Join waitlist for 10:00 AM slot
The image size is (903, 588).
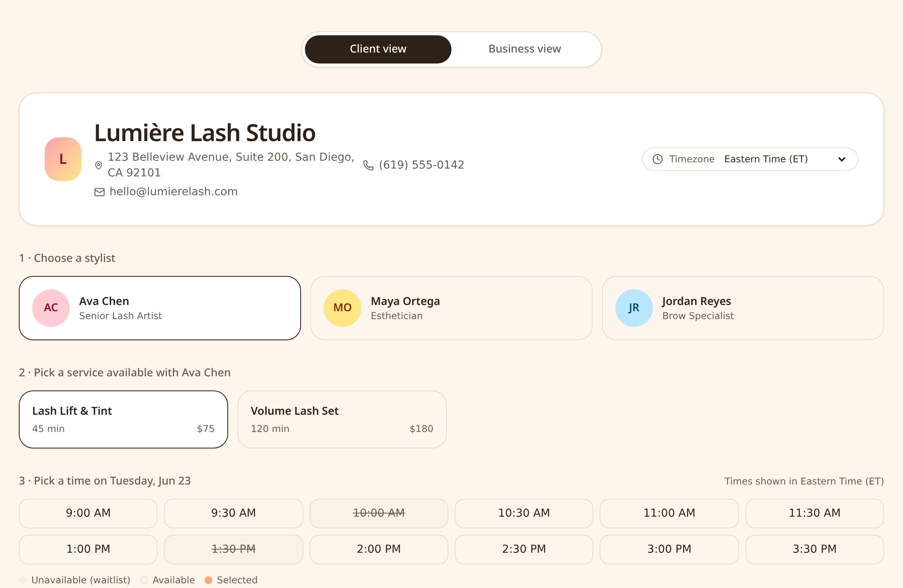click(x=379, y=514)
